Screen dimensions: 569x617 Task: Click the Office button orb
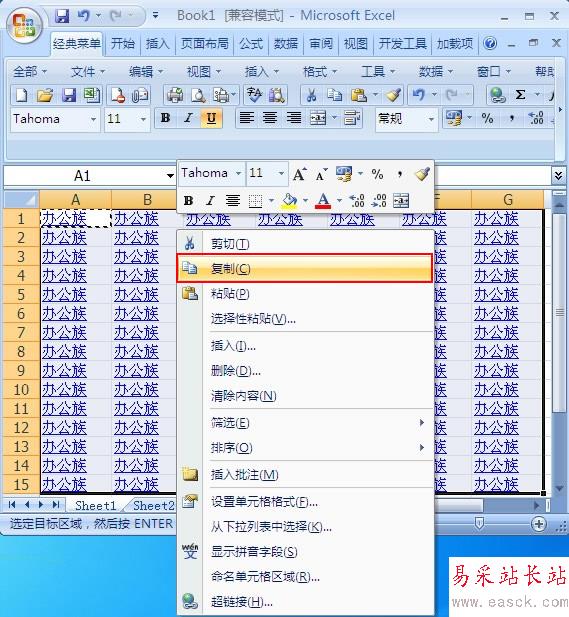(x=24, y=25)
